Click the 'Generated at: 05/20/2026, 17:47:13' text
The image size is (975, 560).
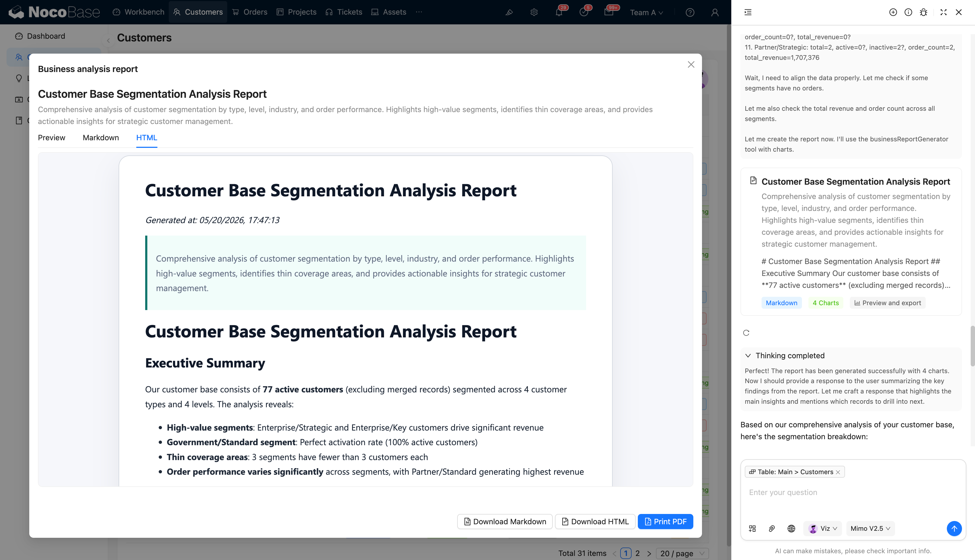pos(212,220)
